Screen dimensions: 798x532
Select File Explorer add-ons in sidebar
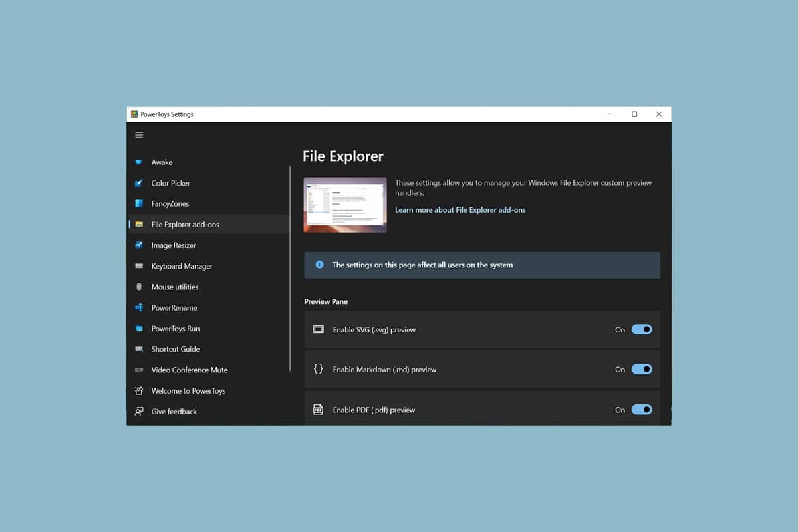185,225
